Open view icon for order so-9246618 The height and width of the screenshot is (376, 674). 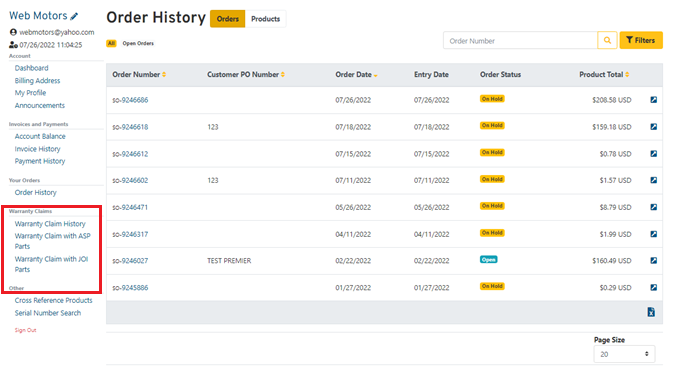click(653, 127)
